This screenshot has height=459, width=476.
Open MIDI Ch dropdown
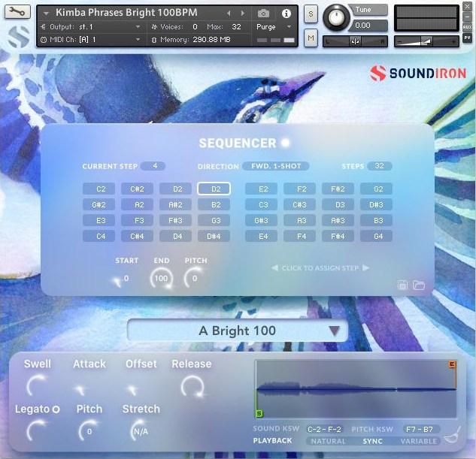[x=90, y=40]
